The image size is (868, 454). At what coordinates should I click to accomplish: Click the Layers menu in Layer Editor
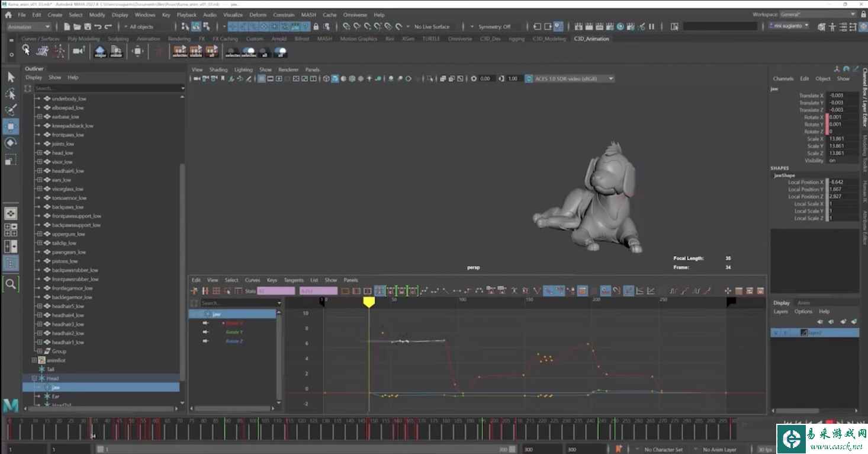[x=780, y=311]
